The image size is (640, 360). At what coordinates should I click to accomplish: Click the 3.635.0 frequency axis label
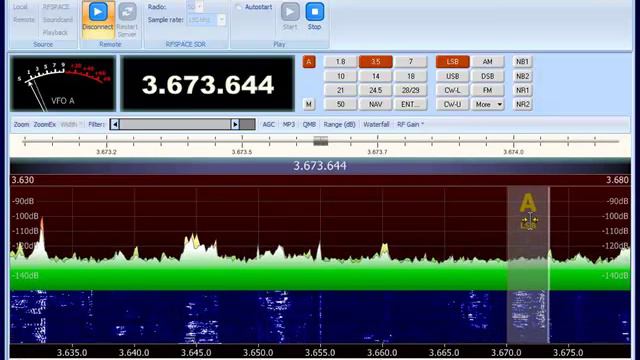(x=72, y=353)
